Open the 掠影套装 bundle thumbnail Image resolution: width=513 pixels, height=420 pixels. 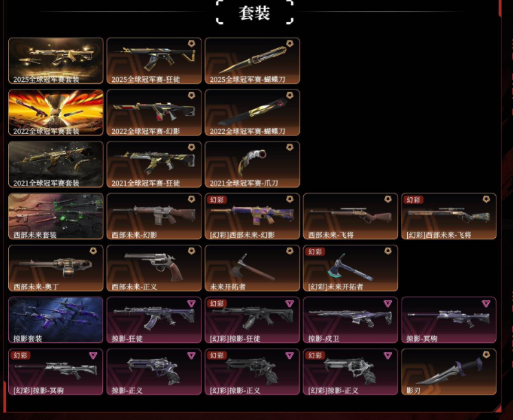56,320
